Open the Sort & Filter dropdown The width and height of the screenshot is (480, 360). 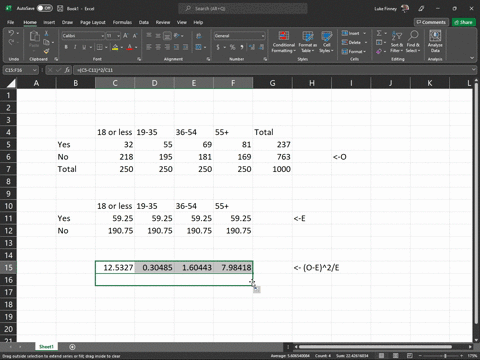397,42
